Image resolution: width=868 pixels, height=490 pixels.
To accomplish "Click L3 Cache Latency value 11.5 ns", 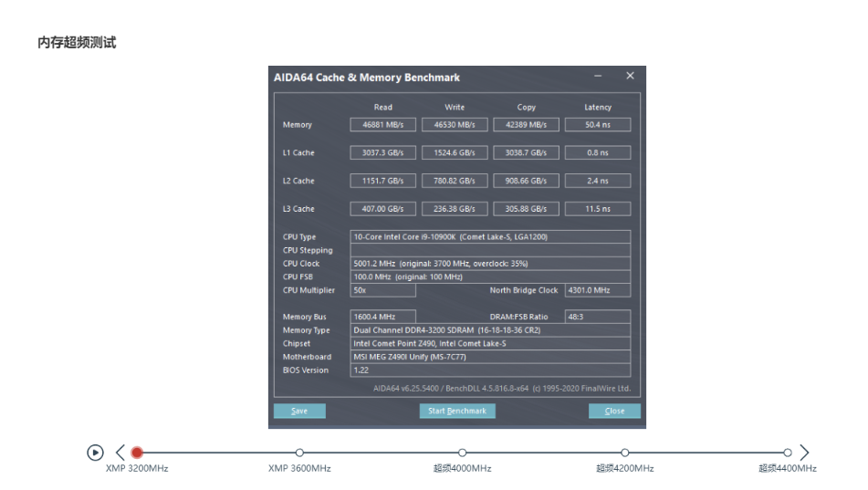I will [x=598, y=209].
